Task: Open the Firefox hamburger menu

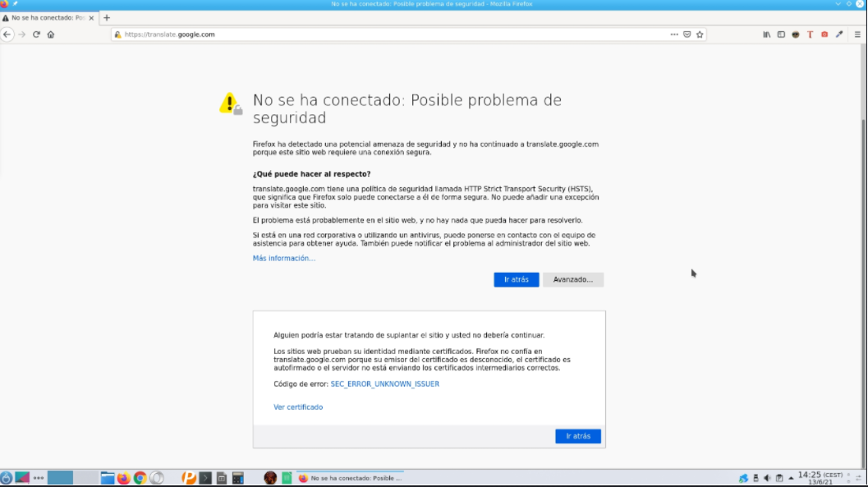Action: pyautogui.click(x=857, y=34)
